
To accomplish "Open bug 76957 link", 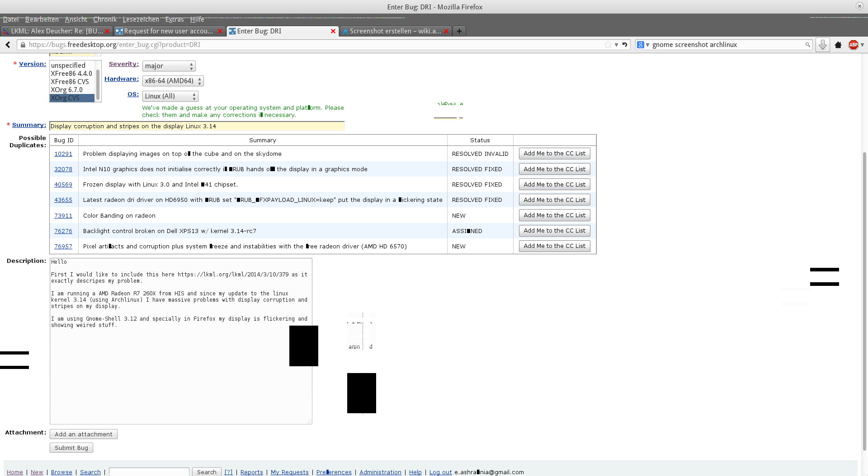I will click(x=63, y=247).
